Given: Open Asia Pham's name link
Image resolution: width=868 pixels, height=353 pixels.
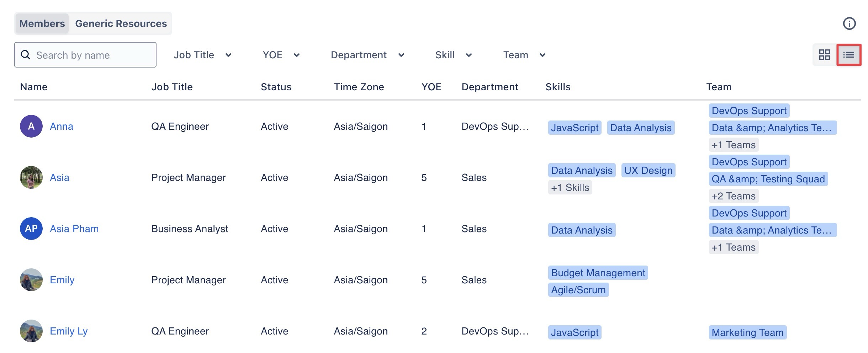Looking at the screenshot, I should pos(74,229).
